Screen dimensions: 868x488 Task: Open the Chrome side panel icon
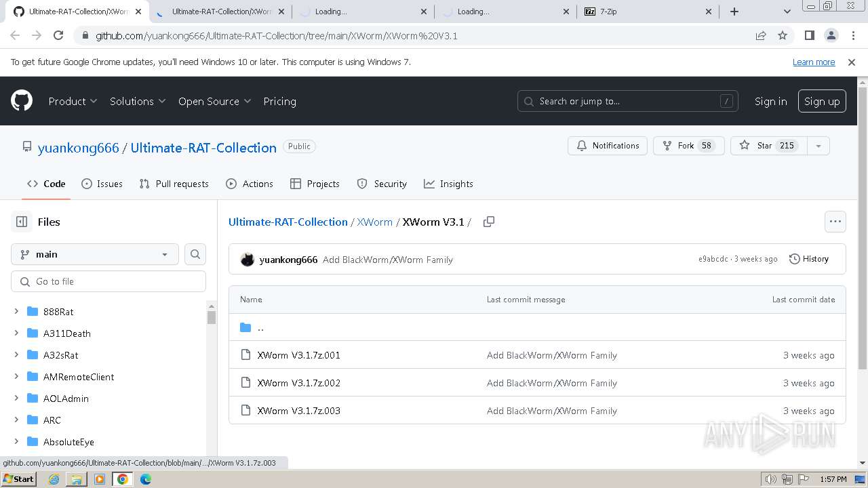tap(809, 35)
